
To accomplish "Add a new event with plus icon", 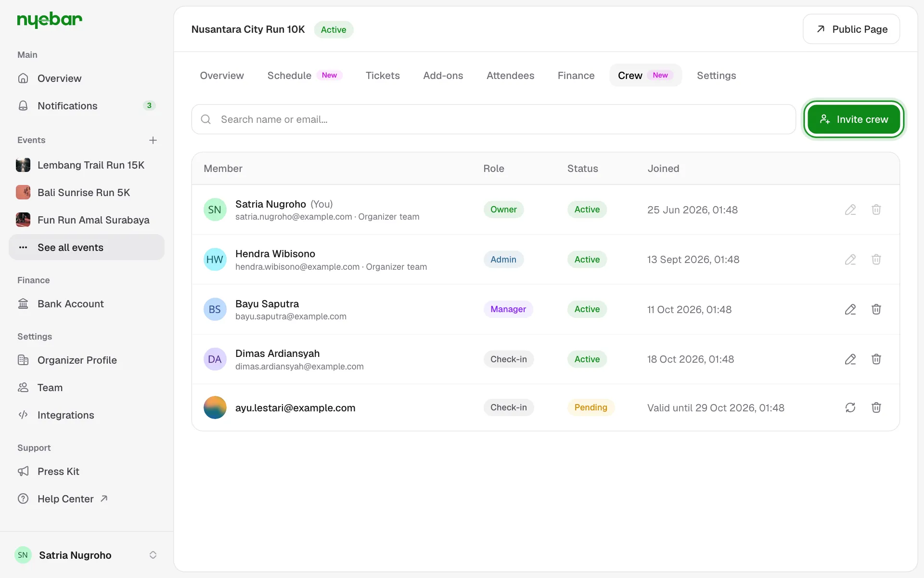I will click(x=153, y=140).
